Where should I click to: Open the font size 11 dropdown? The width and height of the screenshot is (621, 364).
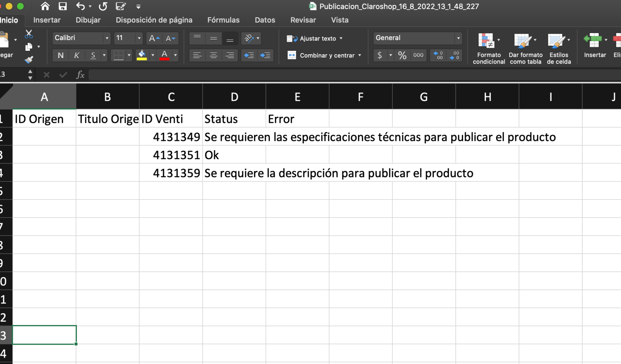click(139, 38)
